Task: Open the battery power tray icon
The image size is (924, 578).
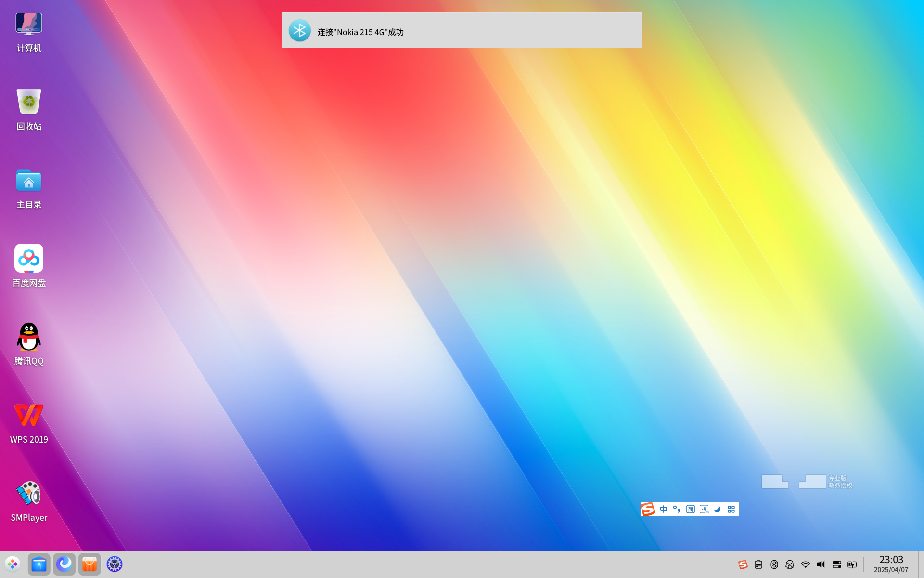Action: click(852, 565)
